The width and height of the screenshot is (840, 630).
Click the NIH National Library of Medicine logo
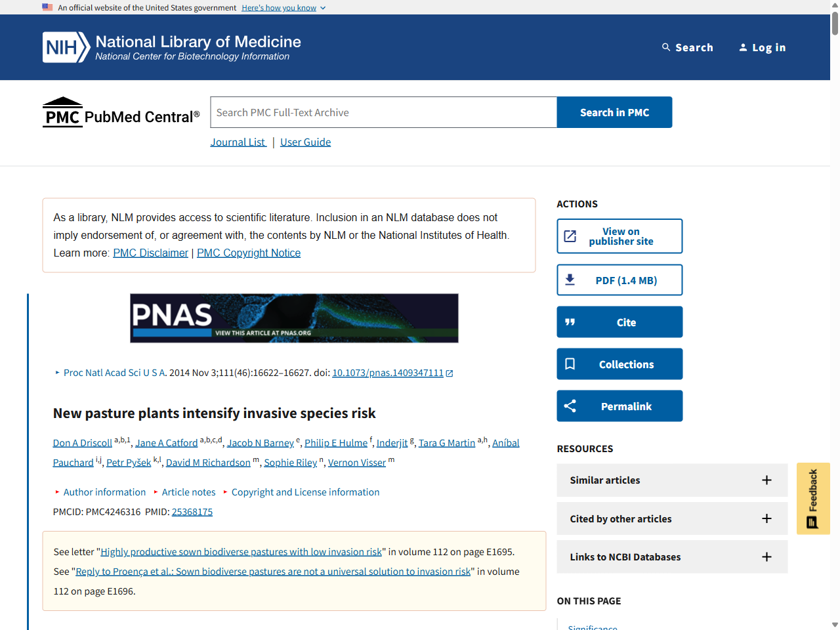coord(171,47)
